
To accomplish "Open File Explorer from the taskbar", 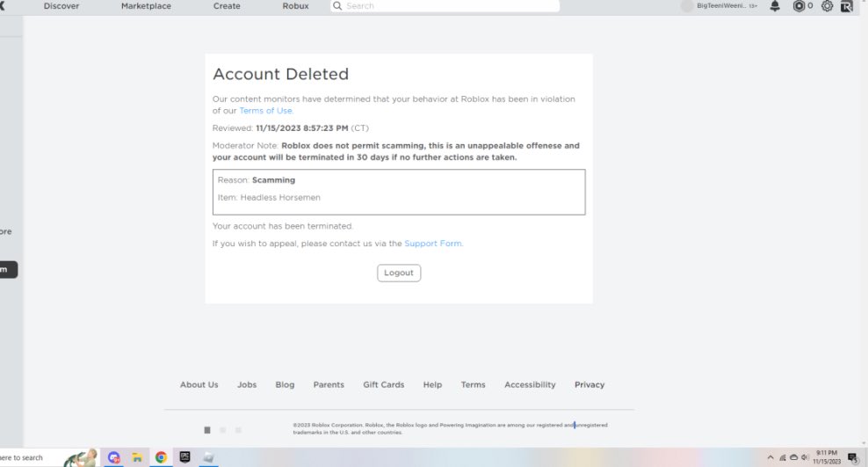I will click(x=137, y=457).
